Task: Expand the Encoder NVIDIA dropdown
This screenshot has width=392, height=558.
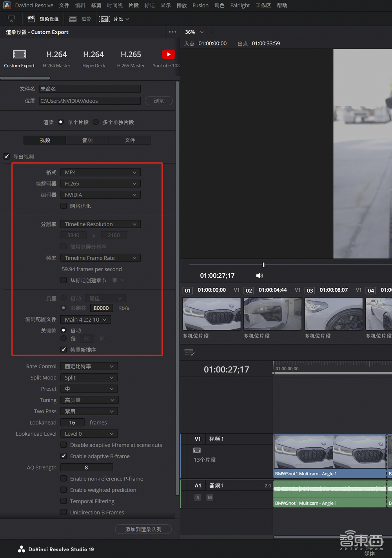Action: (x=100, y=195)
